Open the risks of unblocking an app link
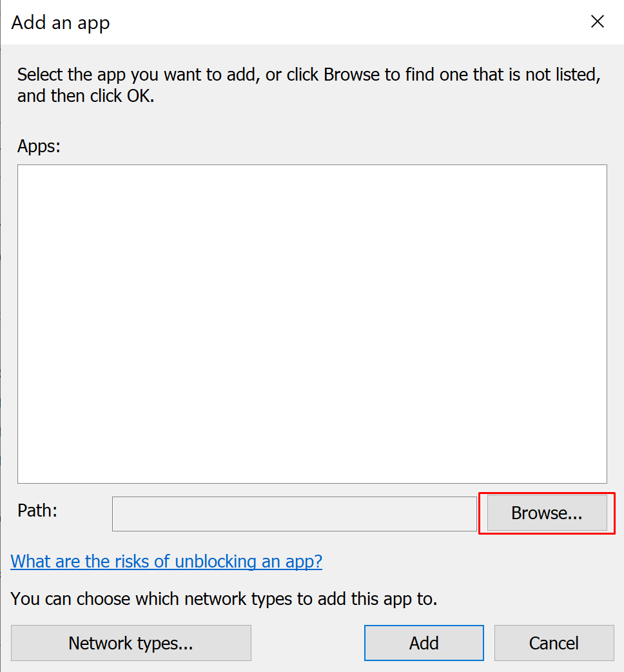This screenshot has height=672, width=624. click(166, 562)
